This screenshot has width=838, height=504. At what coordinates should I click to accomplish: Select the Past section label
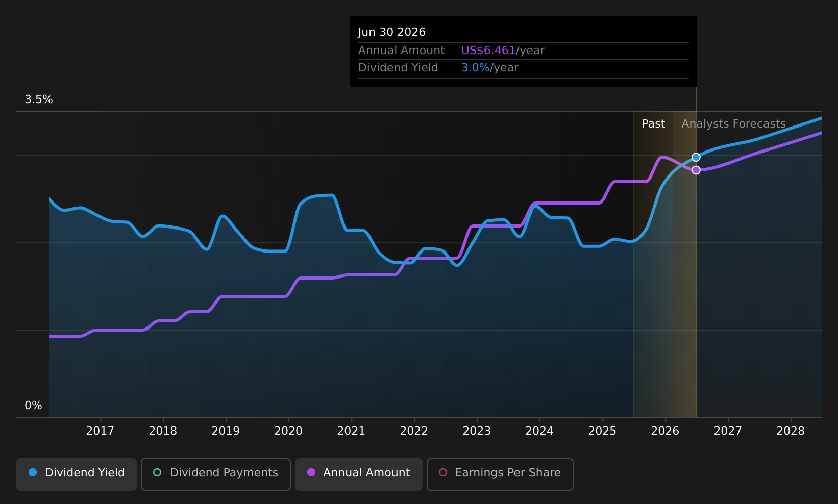click(x=653, y=123)
